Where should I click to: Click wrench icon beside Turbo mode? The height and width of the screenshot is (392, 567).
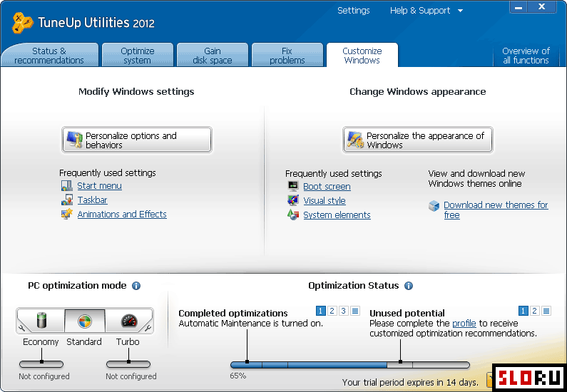(x=148, y=328)
